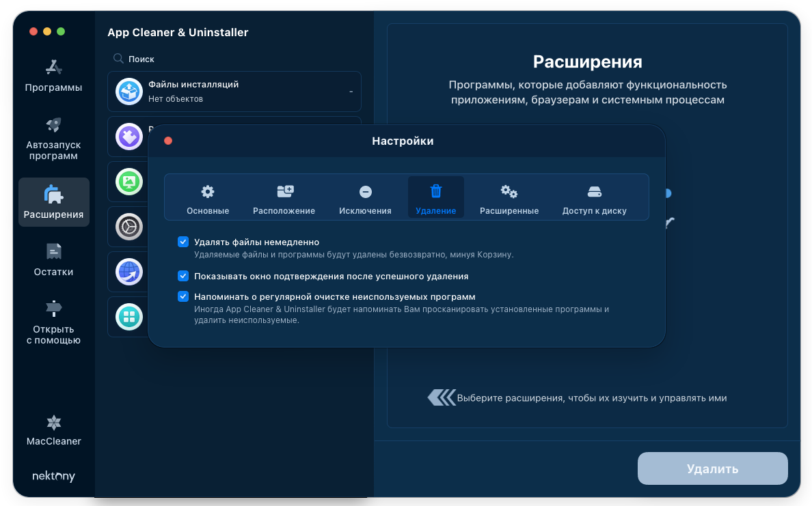Uncheck Удалять файлы немедленно
Screen dimensions: 812x506
click(x=183, y=242)
